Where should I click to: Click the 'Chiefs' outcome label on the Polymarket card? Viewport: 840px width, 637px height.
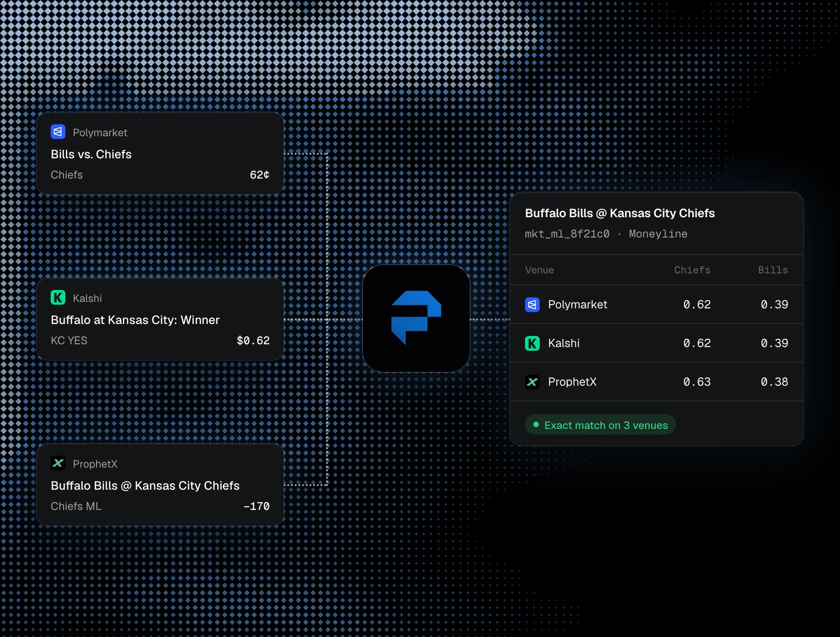click(67, 175)
